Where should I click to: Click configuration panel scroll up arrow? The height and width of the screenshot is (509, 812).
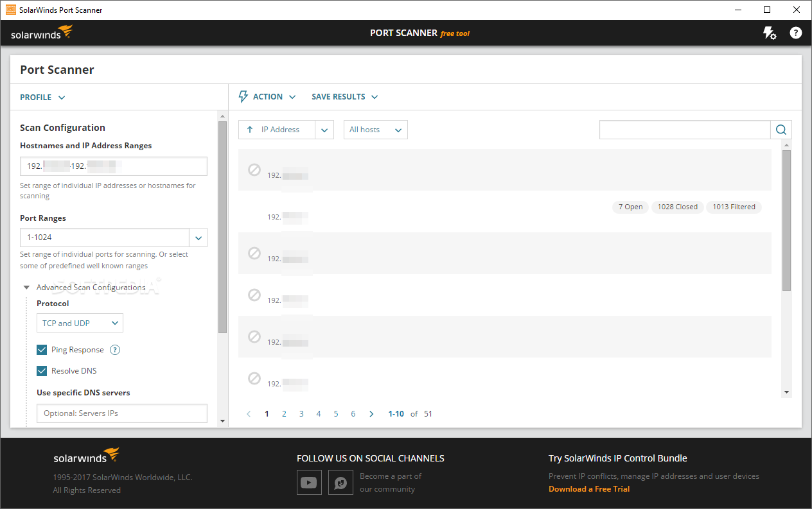222,116
